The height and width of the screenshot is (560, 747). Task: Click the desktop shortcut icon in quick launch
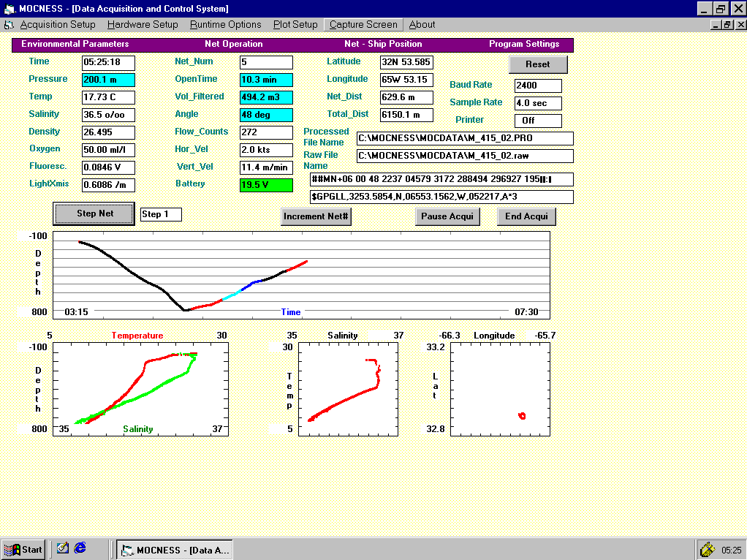63,548
